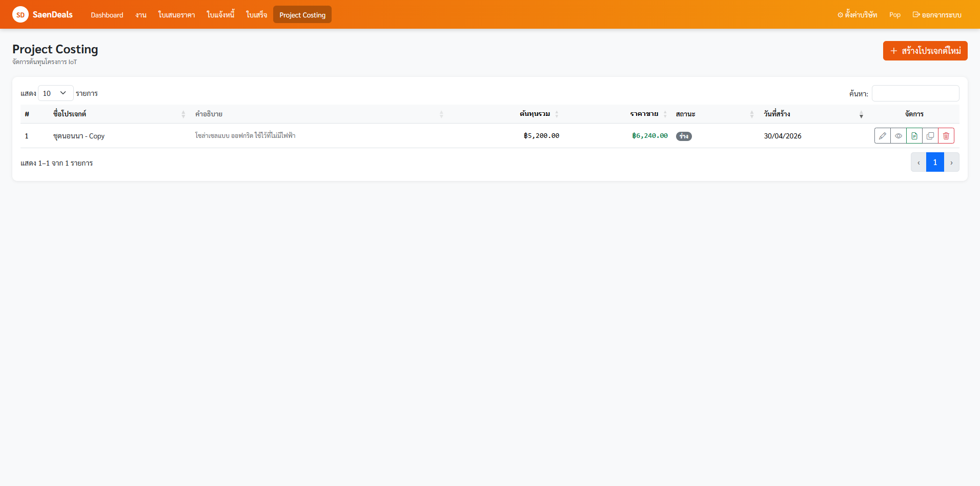
Task: Click the pencil edit icon for ชุดนอนนา - Copy
Action: (882, 136)
